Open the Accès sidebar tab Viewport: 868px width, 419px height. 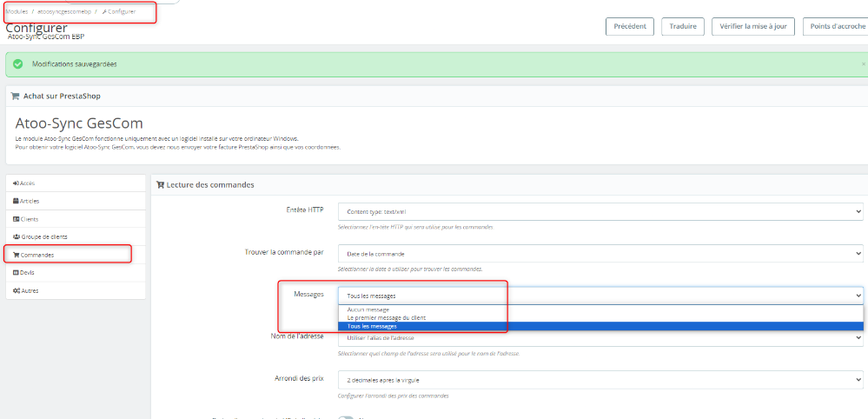pos(76,183)
